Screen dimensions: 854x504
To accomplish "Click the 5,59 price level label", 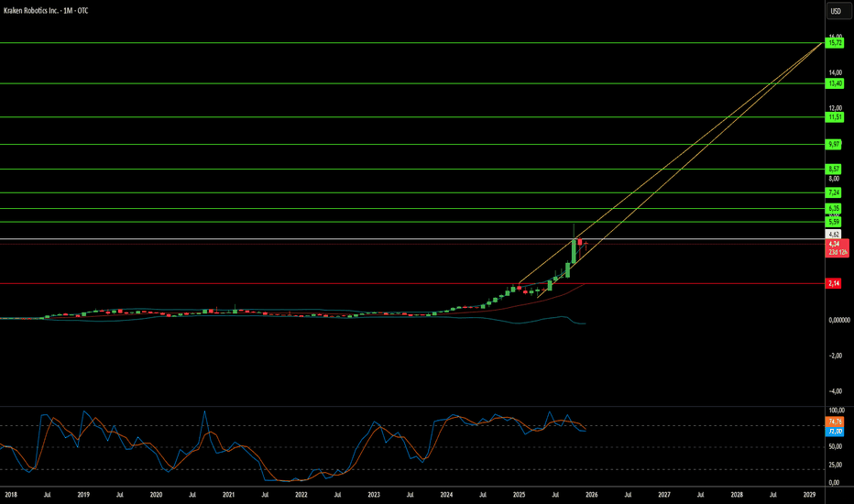I will coord(833,222).
